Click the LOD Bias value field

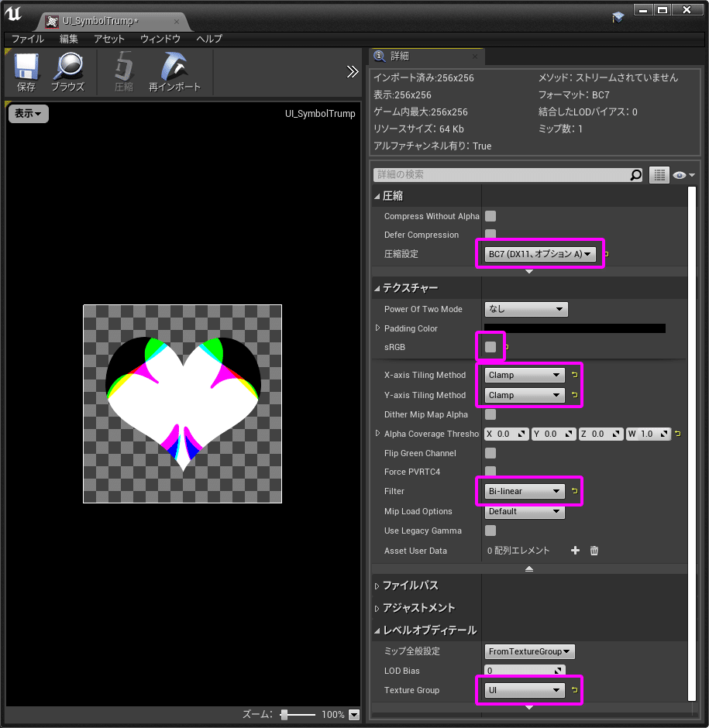pyautogui.click(x=525, y=671)
